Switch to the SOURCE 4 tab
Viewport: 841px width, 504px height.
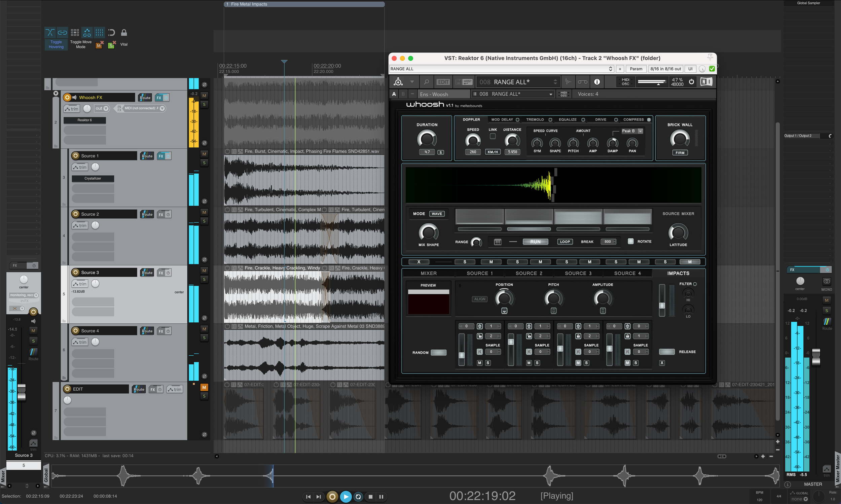(x=627, y=274)
